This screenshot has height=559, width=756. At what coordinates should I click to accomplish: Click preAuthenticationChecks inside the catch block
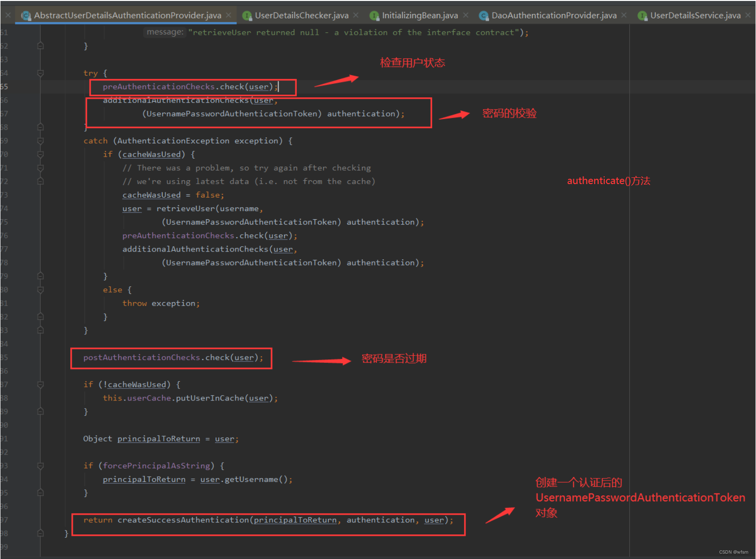178,236
